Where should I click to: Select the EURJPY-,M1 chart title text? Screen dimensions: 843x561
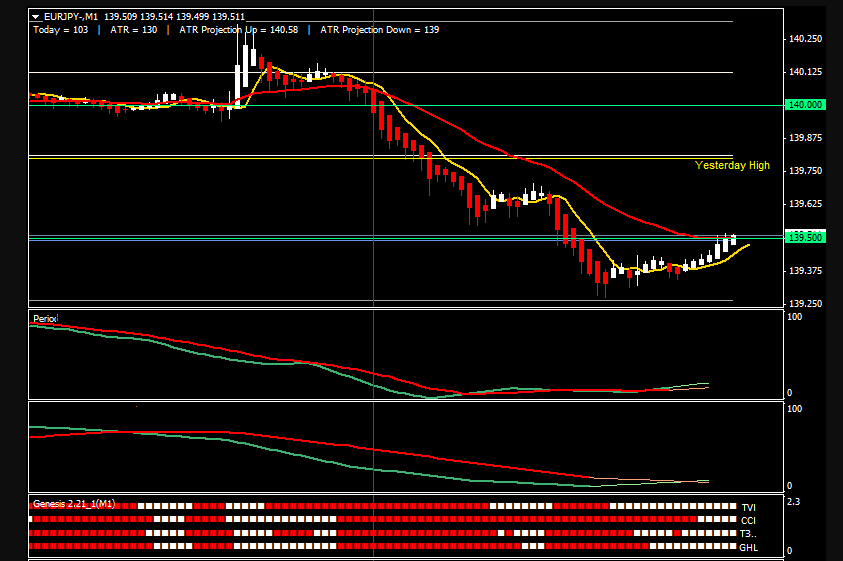pos(70,17)
